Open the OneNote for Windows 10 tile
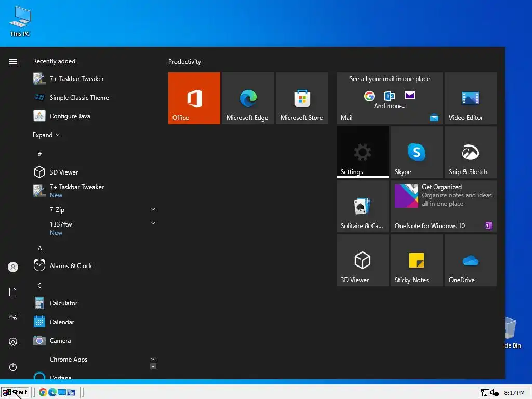This screenshot has height=399, width=532. (444, 206)
